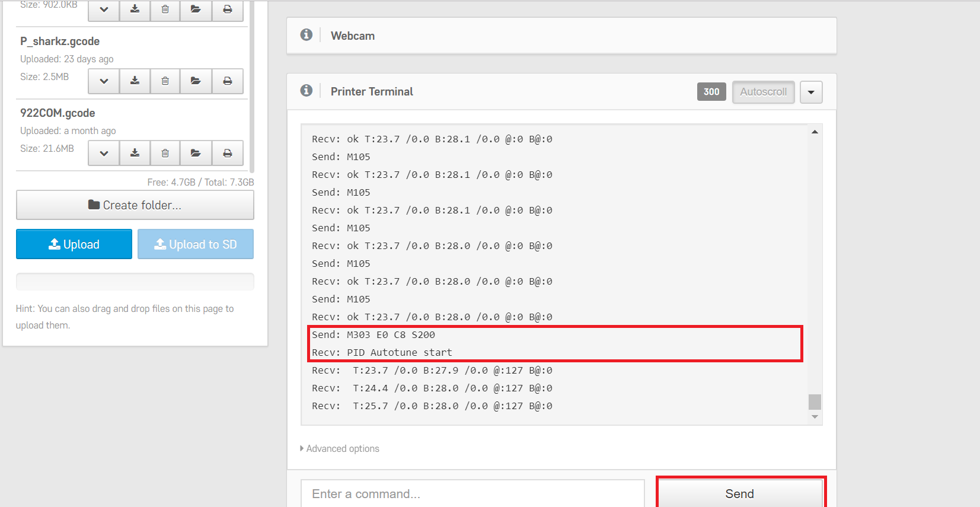The height and width of the screenshot is (507, 980).
Task: Print the 902.0KB file with printer icon
Action: tap(228, 10)
